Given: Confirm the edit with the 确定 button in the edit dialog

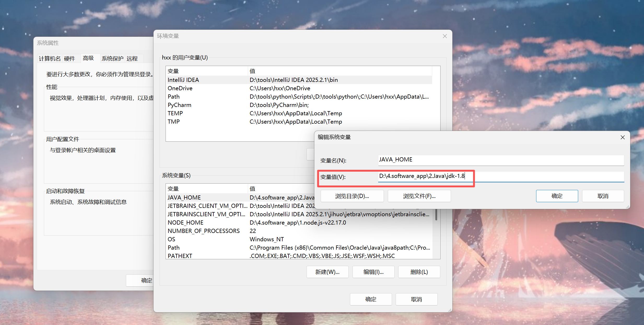Looking at the screenshot, I should (x=557, y=196).
